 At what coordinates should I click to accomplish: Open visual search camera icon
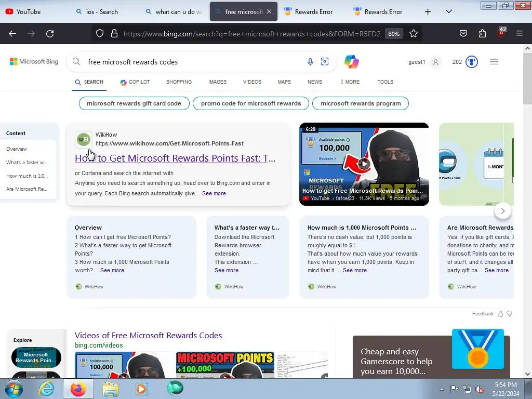click(325, 62)
